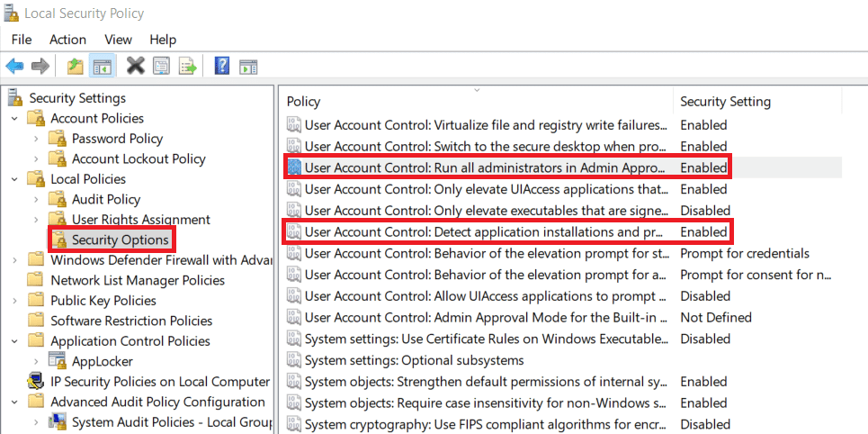Click the Security Setting column header

[x=725, y=102]
